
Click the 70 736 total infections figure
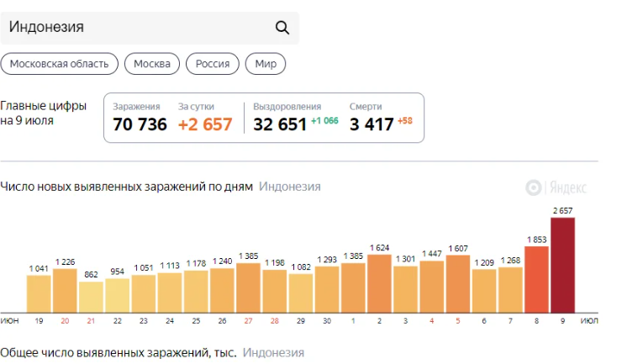[140, 124]
